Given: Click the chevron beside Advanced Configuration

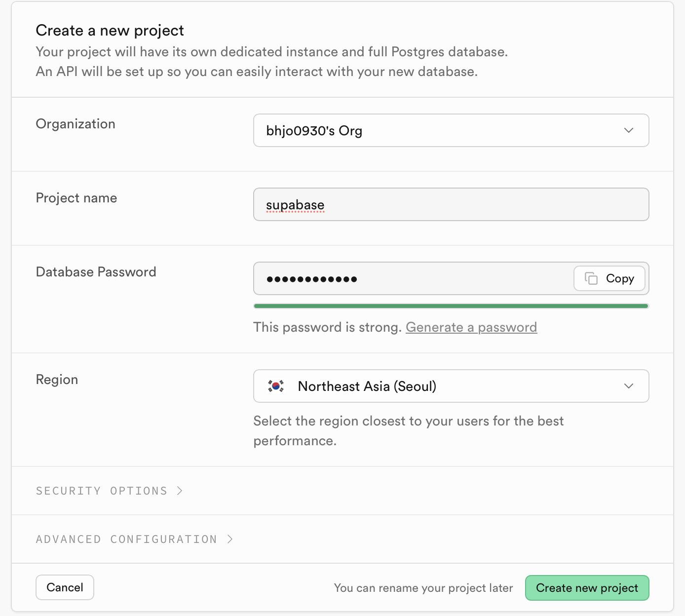Looking at the screenshot, I should click(x=230, y=539).
